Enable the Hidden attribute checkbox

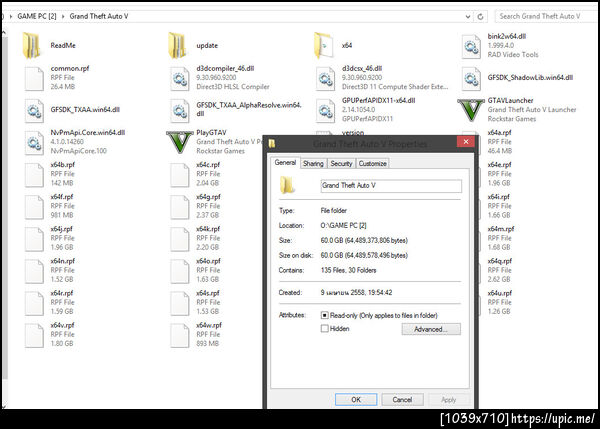click(x=324, y=328)
